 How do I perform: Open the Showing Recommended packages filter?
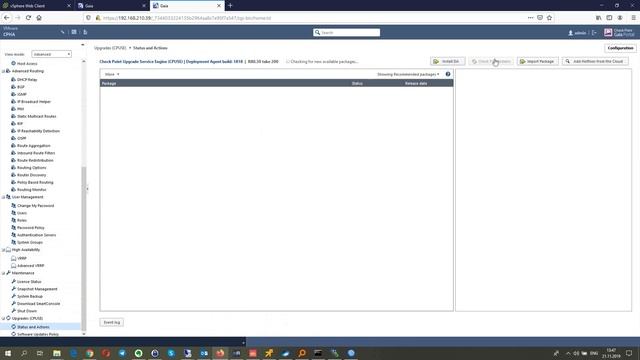point(408,74)
